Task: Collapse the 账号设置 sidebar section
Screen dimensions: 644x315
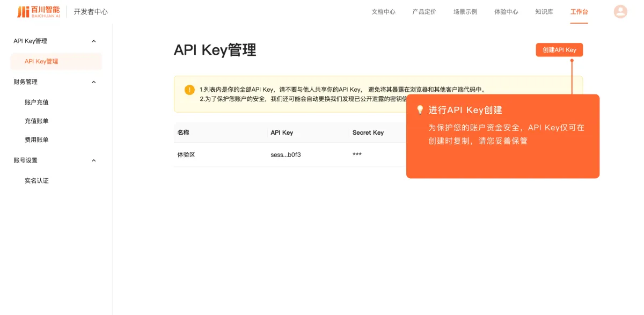Action: (93, 160)
